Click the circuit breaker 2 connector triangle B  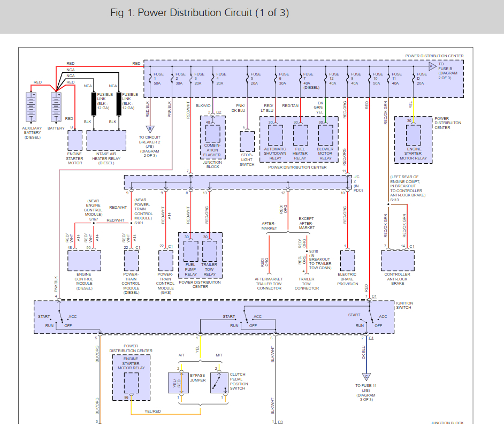coord(150,129)
